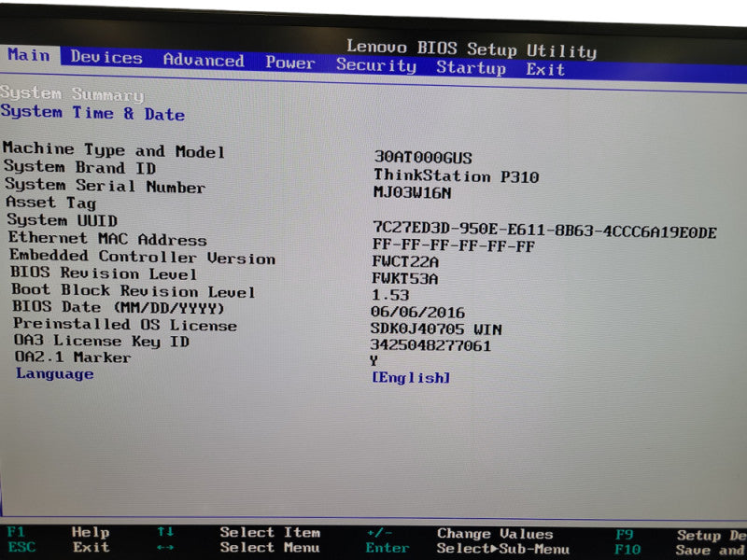The image size is (747, 560).
Task: Switch to the Devices tab
Action: 106,58
